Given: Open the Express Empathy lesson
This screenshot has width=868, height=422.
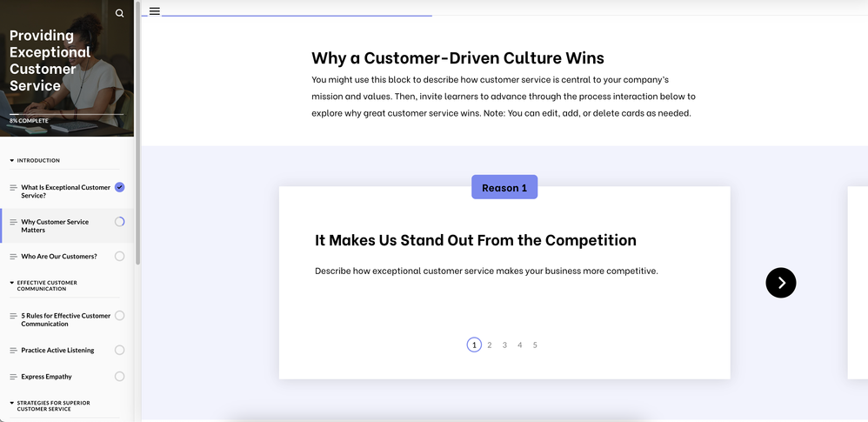Looking at the screenshot, I should point(47,377).
